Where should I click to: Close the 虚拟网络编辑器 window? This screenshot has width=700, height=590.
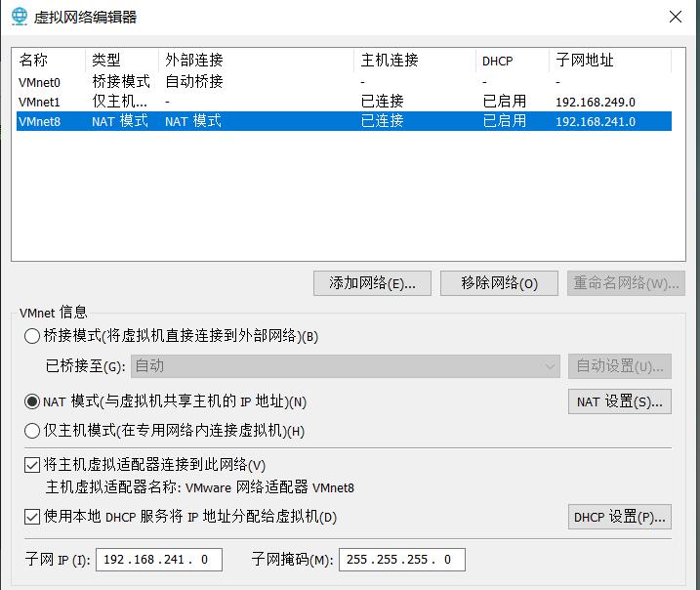point(675,17)
